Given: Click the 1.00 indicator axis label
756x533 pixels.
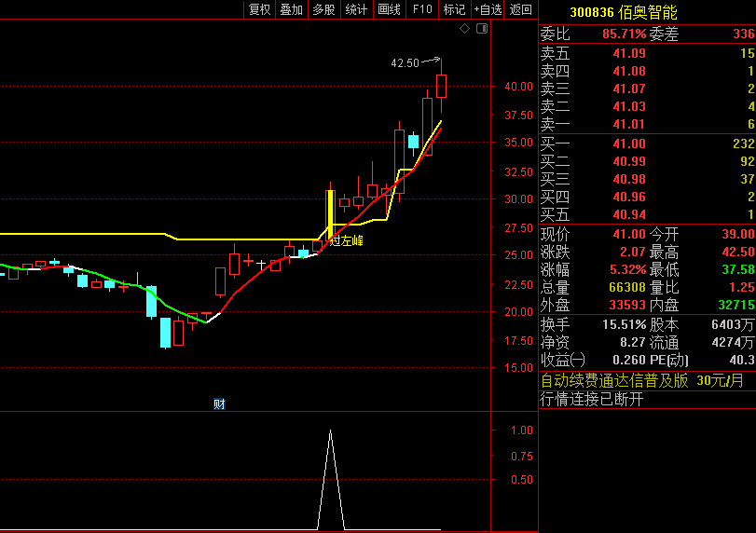Looking at the screenshot, I should click(521, 430).
